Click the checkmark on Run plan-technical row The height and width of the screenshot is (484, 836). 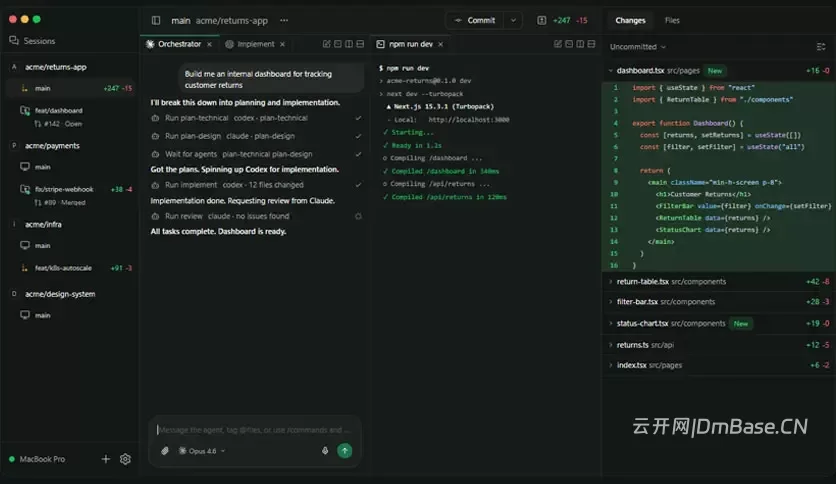pos(358,118)
